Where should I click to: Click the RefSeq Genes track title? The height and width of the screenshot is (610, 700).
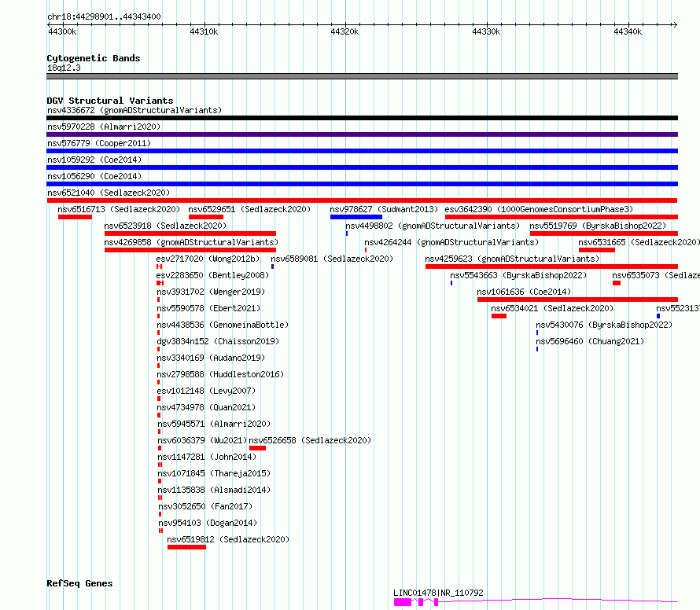click(x=79, y=584)
